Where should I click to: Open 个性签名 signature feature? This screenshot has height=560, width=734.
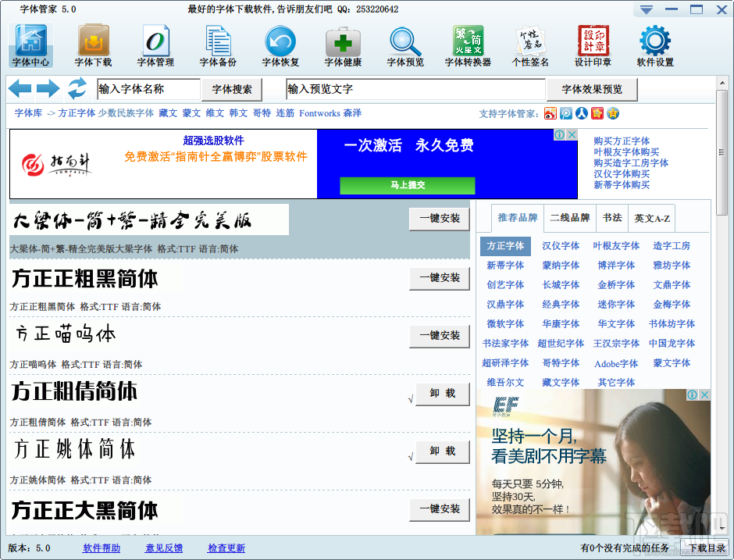529,39
